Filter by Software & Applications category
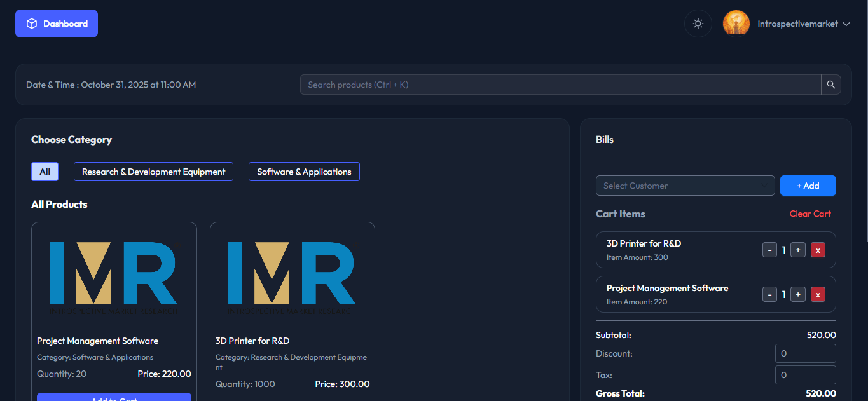868x401 pixels. (x=304, y=172)
